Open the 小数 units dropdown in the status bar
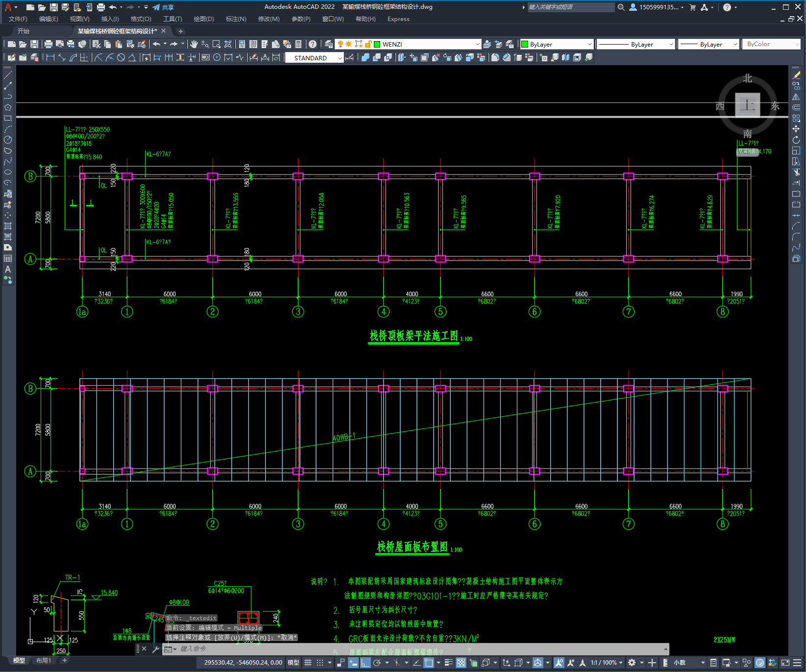The image size is (806, 672). click(x=689, y=663)
